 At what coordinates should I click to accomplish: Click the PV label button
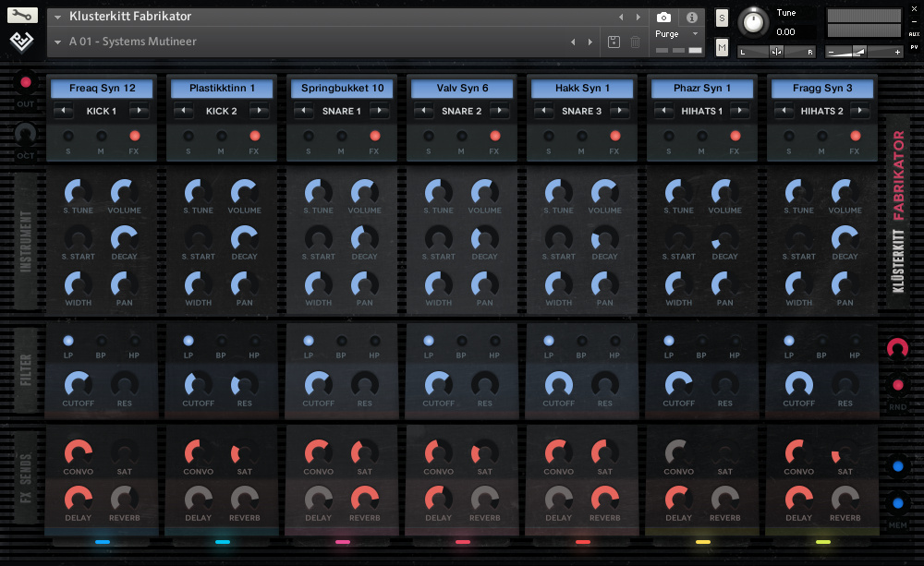click(x=914, y=47)
